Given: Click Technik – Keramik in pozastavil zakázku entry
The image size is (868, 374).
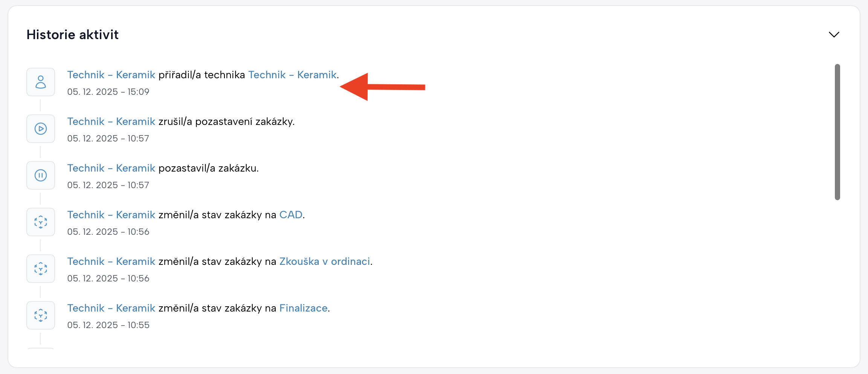Looking at the screenshot, I should (111, 168).
